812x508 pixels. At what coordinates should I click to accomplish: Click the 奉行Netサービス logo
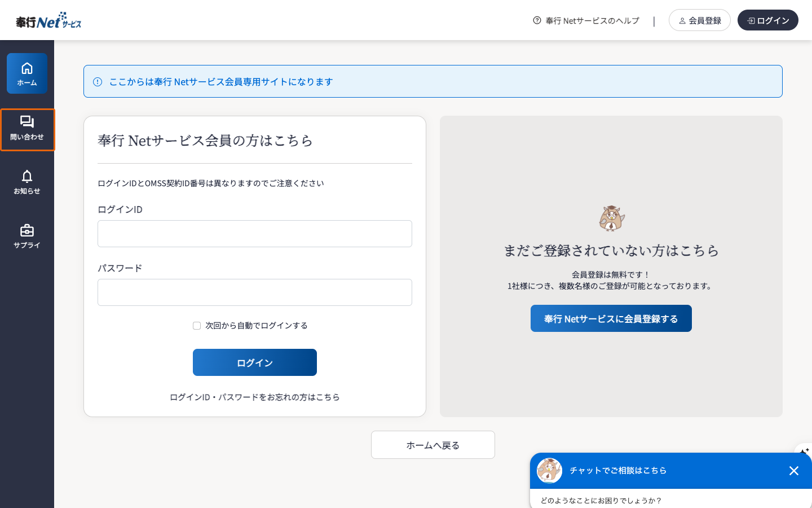(48, 20)
